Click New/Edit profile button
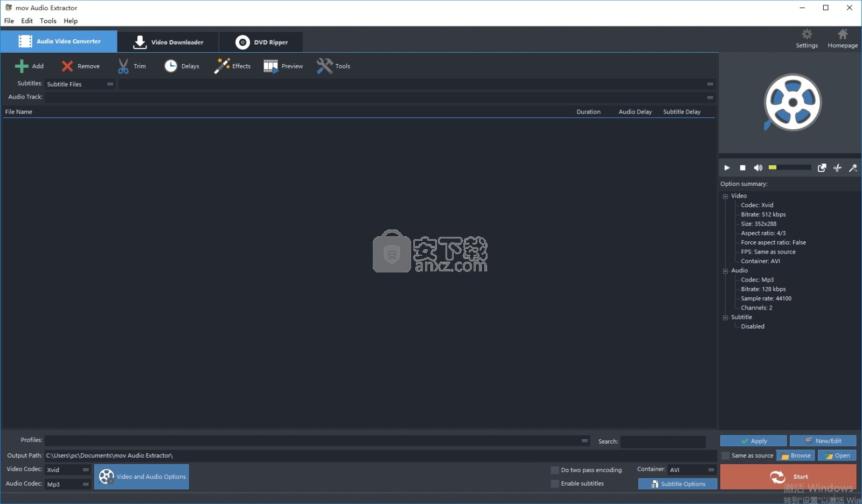 pyautogui.click(x=823, y=441)
